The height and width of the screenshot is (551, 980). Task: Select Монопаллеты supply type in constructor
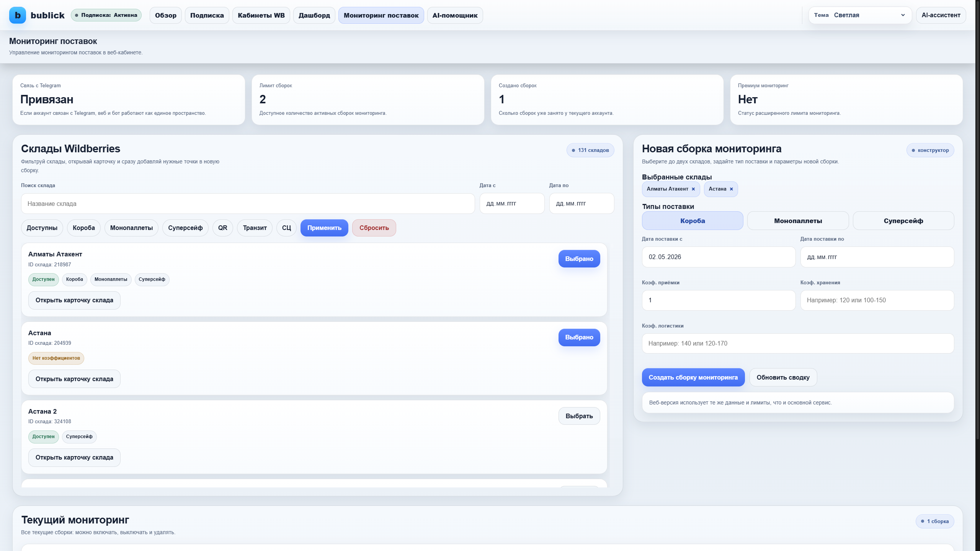click(x=798, y=221)
